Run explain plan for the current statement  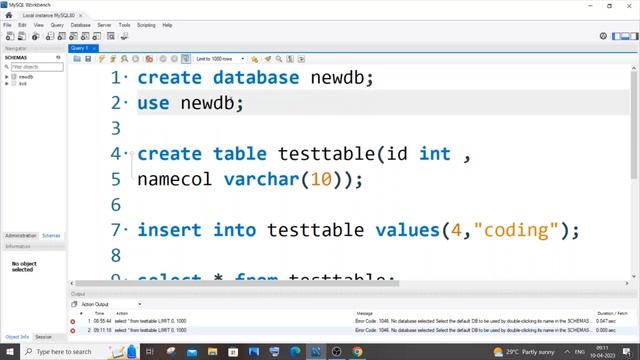(x=124, y=59)
